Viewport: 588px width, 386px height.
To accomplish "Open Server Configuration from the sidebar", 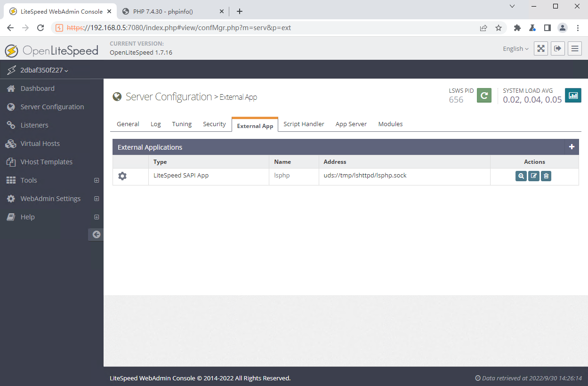I will point(52,107).
